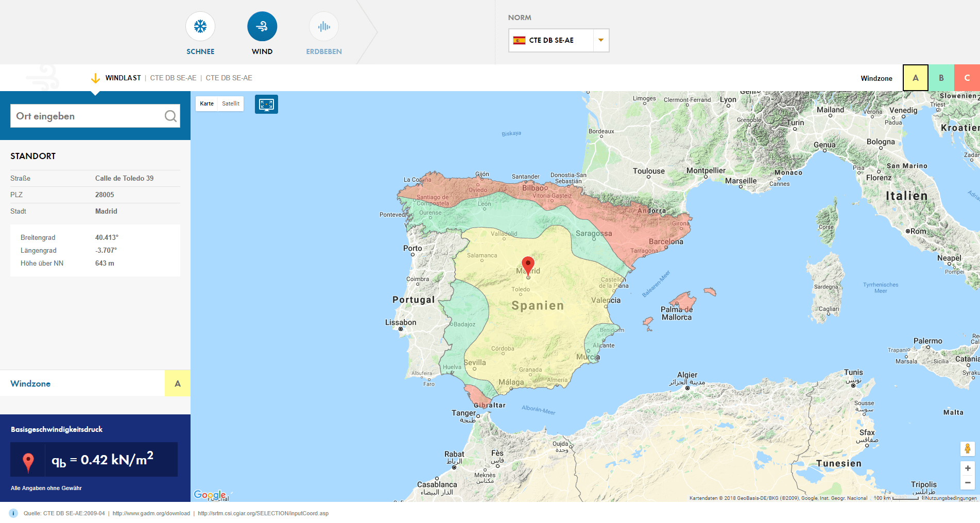This screenshot has width=980, height=523.
Task: Open the ERDBEBEN module icon
Action: tap(323, 26)
